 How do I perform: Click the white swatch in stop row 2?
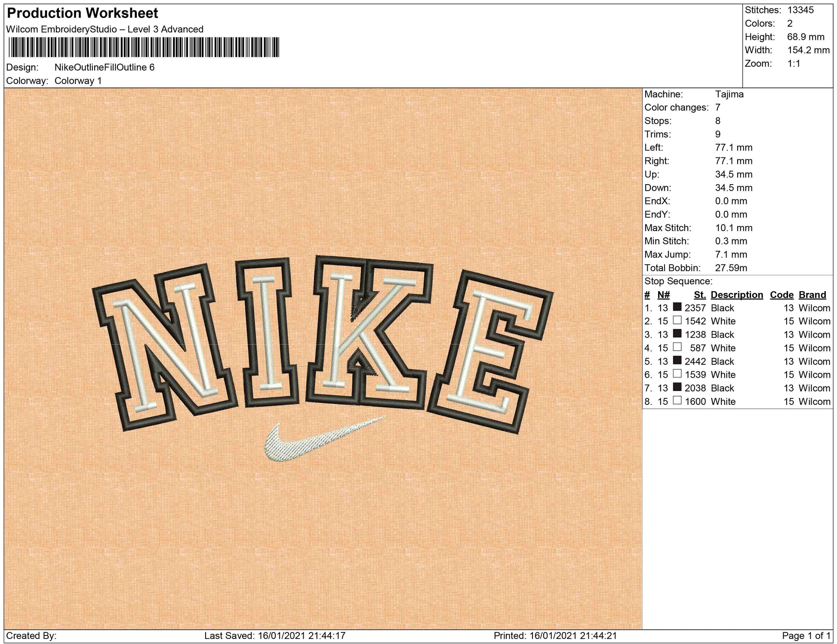[677, 320]
